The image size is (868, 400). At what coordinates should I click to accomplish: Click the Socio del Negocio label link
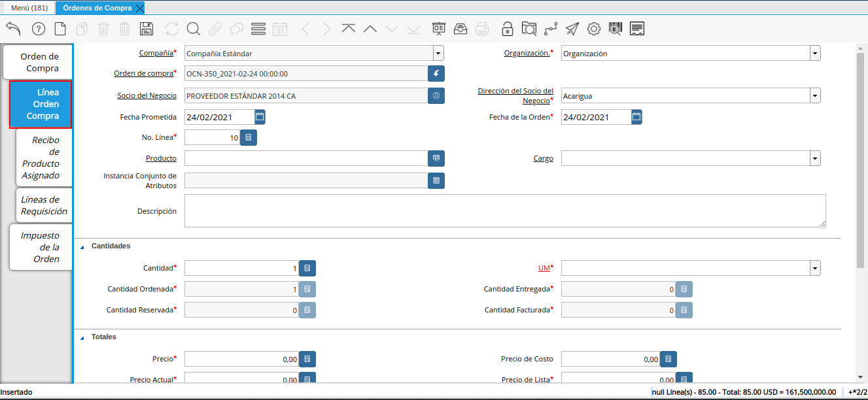[147, 95]
